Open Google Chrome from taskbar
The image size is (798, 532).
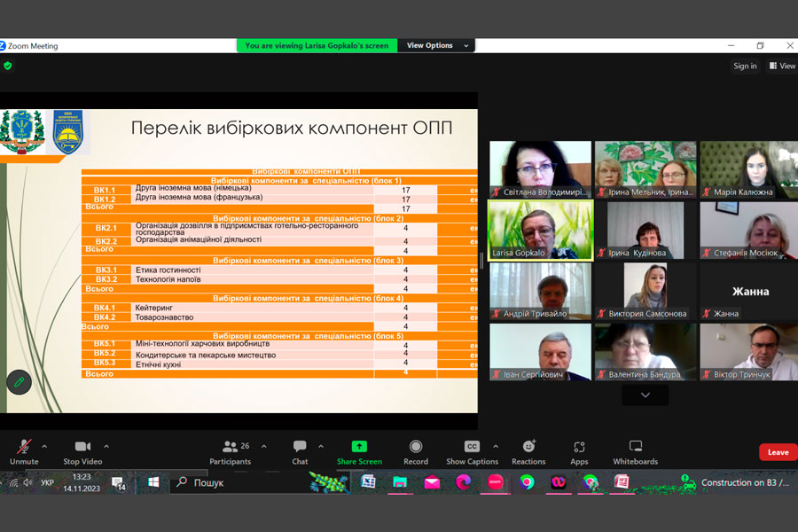tap(527, 482)
